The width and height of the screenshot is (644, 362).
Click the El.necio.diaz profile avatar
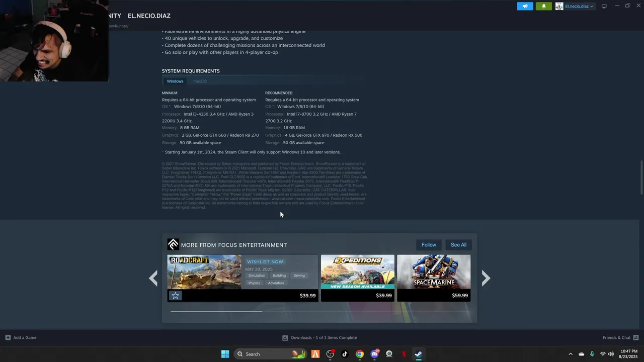(559, 6)
